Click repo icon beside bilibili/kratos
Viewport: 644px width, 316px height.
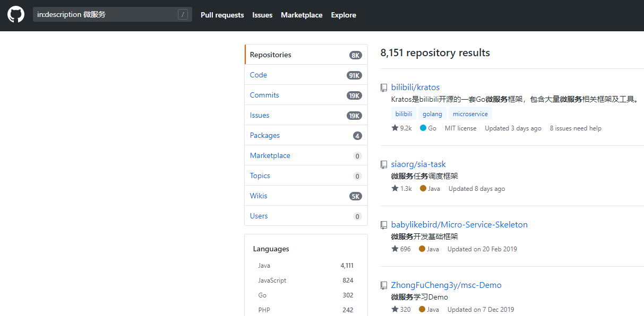[x=384, y=87]
